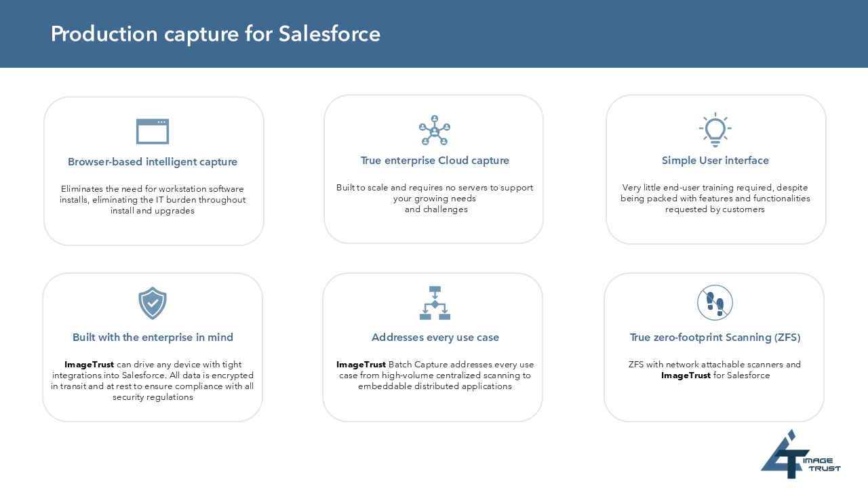Click the data encryption compliance paragraph

(153, 381)
